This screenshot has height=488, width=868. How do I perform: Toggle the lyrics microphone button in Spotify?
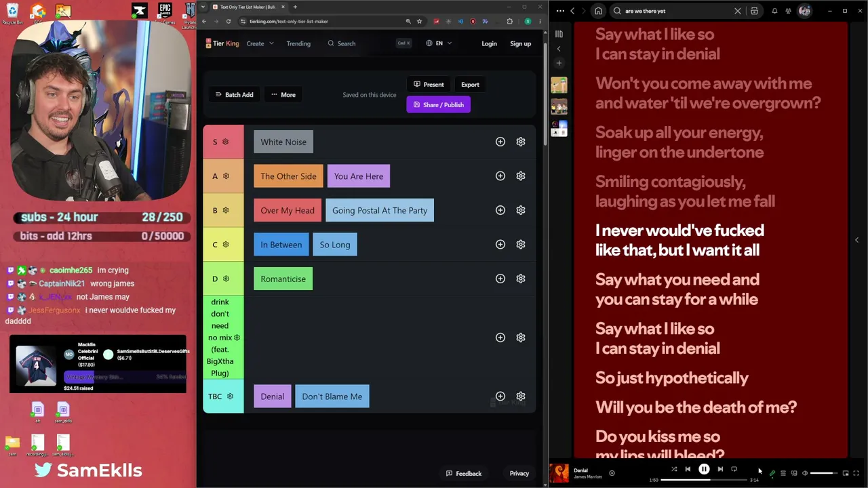[772, 473]
